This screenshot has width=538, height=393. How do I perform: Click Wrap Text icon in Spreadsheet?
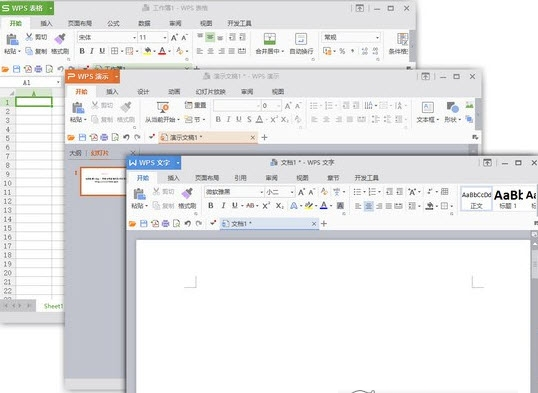(301, 39)
